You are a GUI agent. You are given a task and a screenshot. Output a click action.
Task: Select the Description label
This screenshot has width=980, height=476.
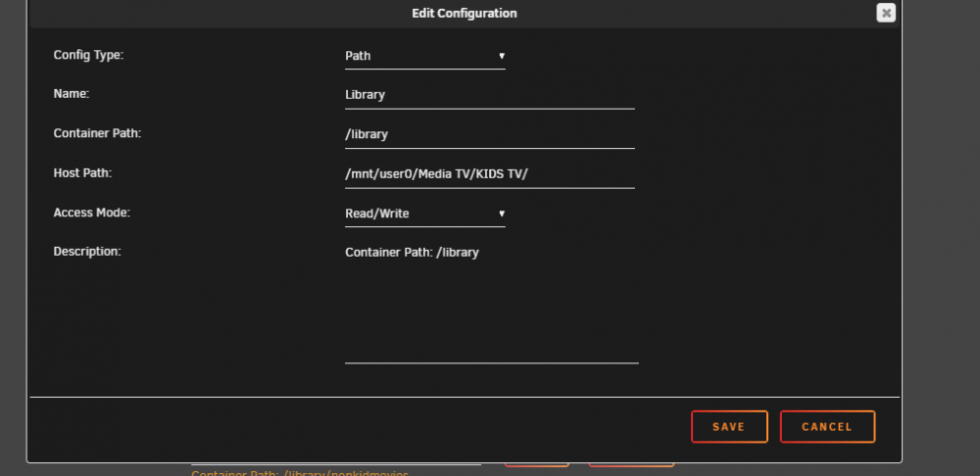[87, 252]
